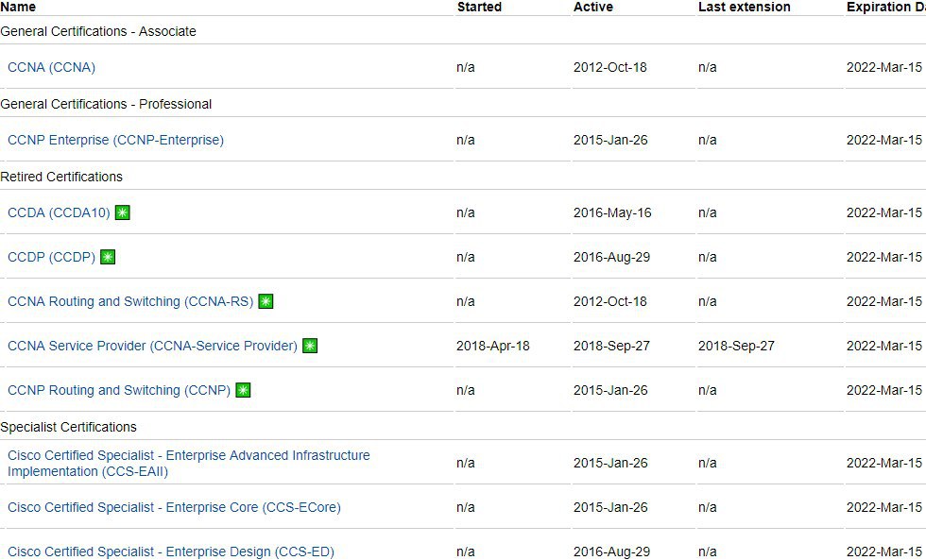926x560 pixels.
Task: Click the green star icon beside CCDA (CCDA10)
Action: click(123, 212)
